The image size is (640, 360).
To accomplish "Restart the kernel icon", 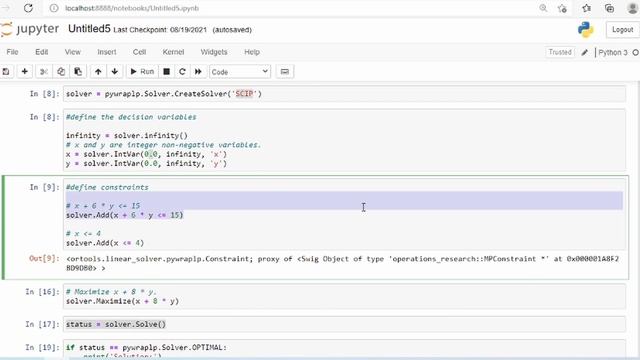I will [182, 72].
